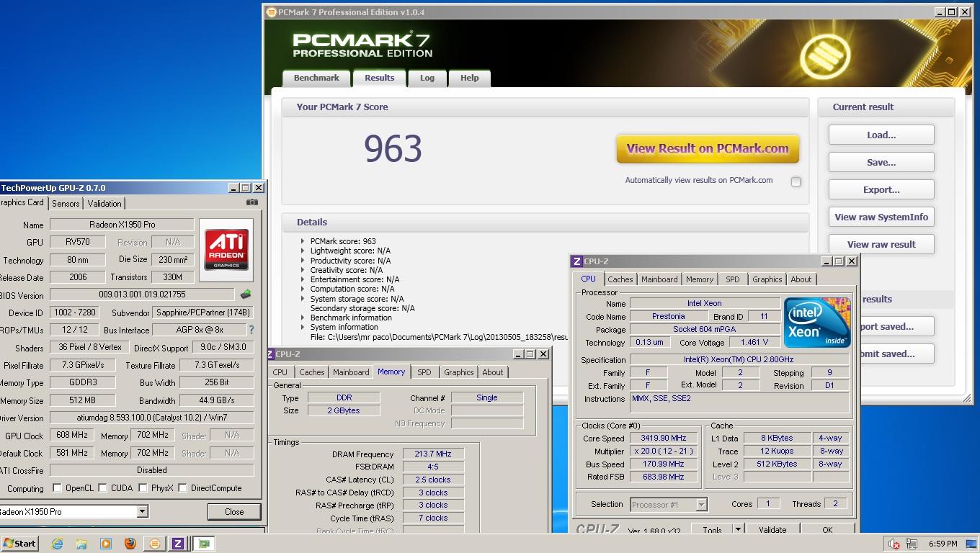This screenshot has width=980, height=553.
Task: Open the CPU-Z Tools dropdown arrow
Action: coord(738,529)
